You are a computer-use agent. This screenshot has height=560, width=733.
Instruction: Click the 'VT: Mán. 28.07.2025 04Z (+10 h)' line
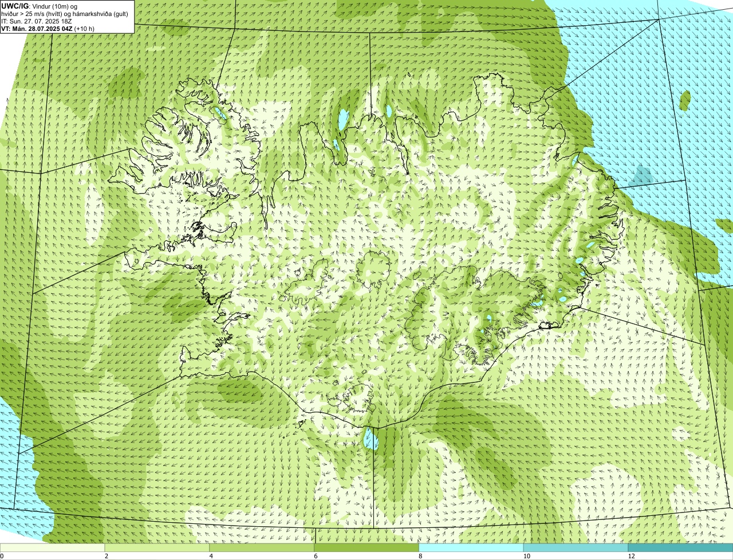point(48,29)
